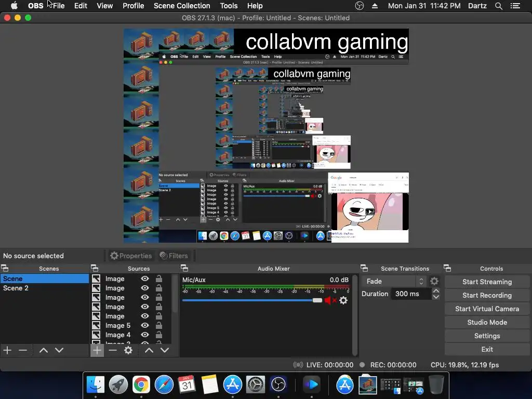
Task: Open the Tools menu
Action: point(229,6)
